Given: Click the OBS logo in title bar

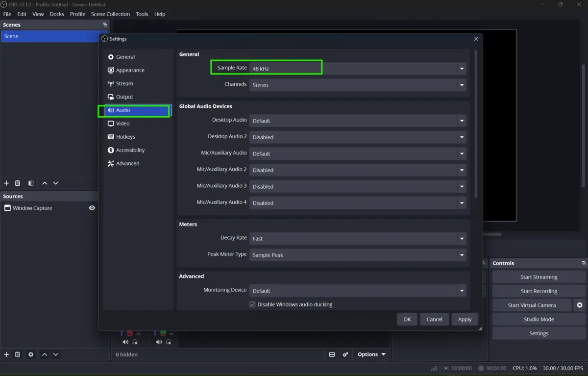Looking at the screenshot, I should [x=4, y=4].
